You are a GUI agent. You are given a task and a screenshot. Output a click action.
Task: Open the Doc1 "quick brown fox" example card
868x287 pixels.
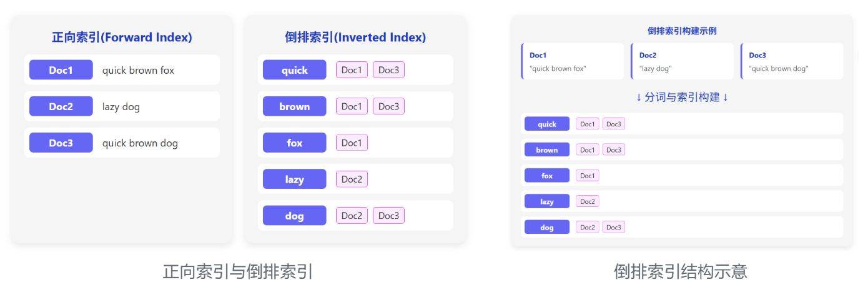coord(573,61)
